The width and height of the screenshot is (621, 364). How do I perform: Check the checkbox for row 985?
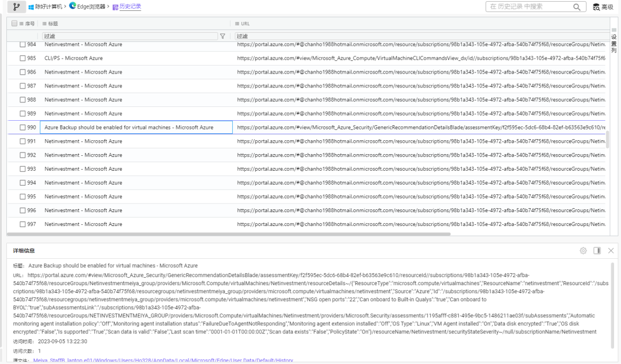[22, 58]
